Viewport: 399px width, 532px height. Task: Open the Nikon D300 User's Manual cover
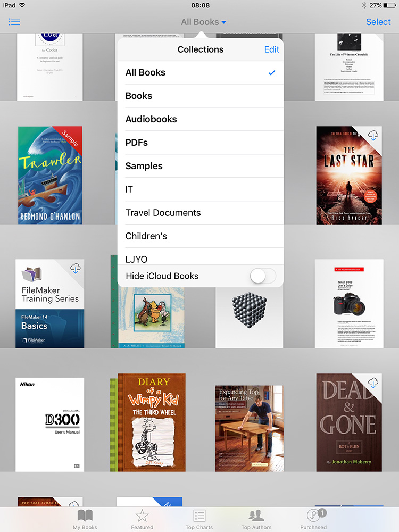pyautogui.click(x=49, y=425)
